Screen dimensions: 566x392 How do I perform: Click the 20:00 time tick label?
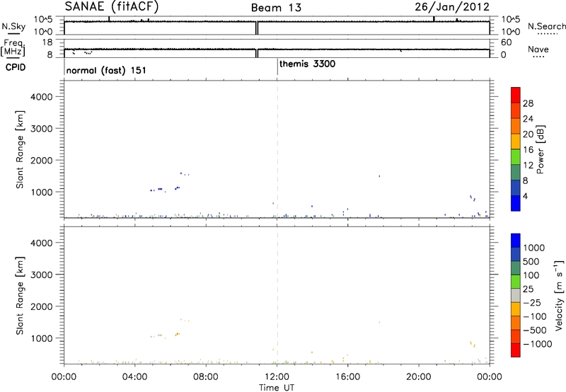coord(419,377)
